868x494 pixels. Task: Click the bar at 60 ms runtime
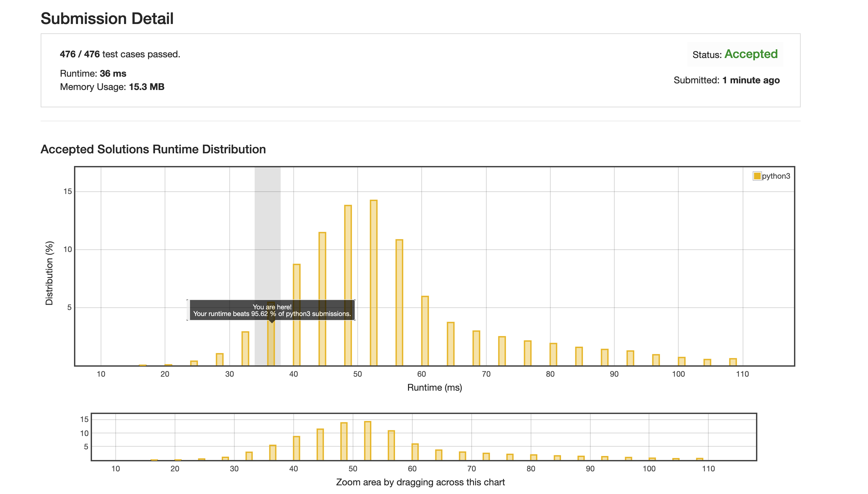(425, 331)
